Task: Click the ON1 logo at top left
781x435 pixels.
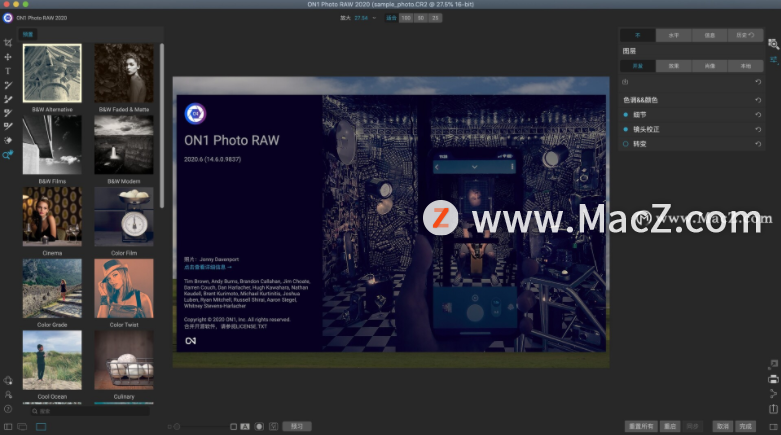Action: click(x=7, y=18)
